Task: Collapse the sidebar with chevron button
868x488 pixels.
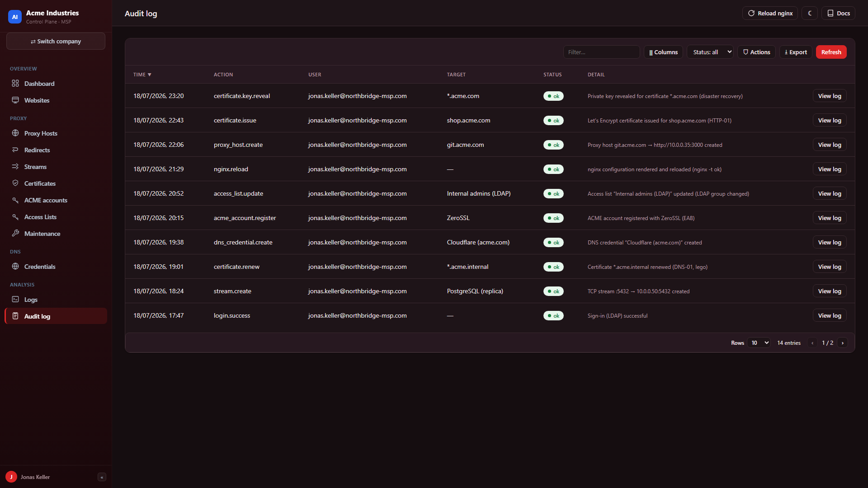Action: pyautogui.click(x=102, y=477)
